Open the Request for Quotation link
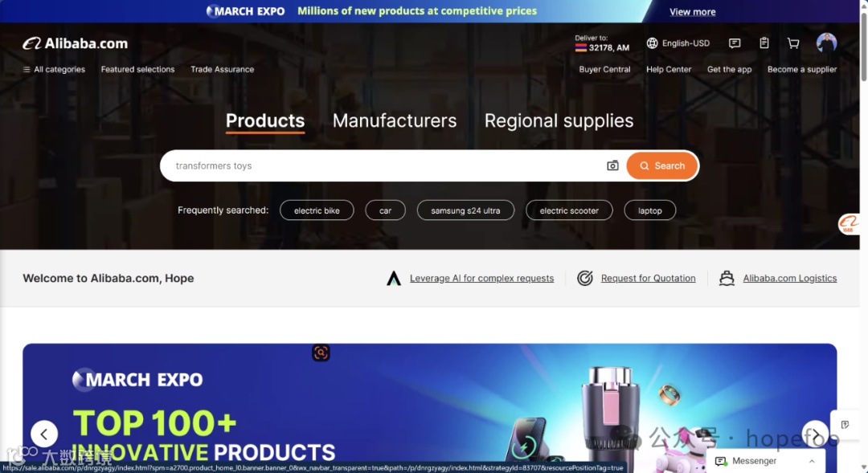This screenshot has width=868, height=473. pos(648,279)
